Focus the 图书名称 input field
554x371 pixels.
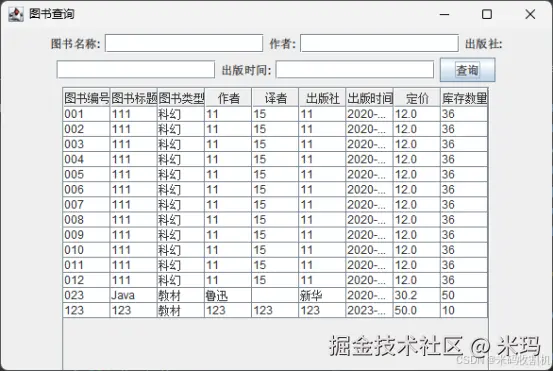pyautogui.click(x=184, y=43)
